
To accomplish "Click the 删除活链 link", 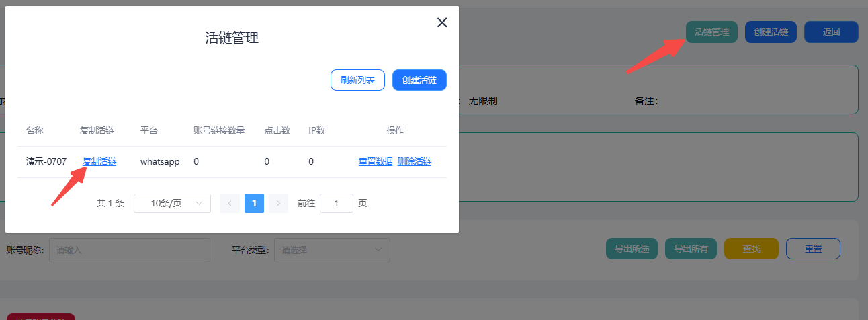I will [x=415, y=161].
